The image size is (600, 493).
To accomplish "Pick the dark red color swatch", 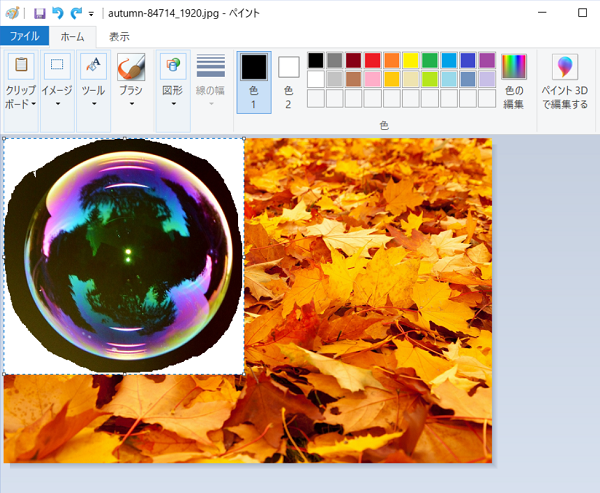I will click(x=354, y=60).
